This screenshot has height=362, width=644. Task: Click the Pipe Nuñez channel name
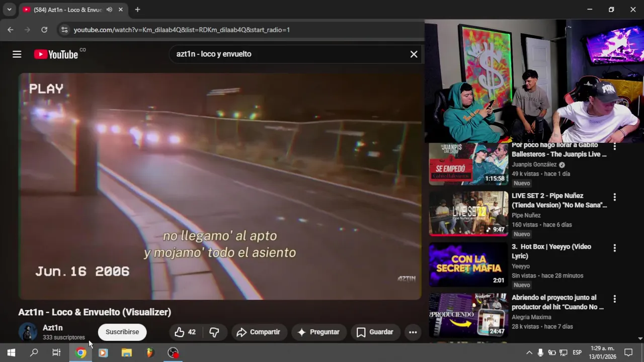pyautogui.click(x=526, y=215)
